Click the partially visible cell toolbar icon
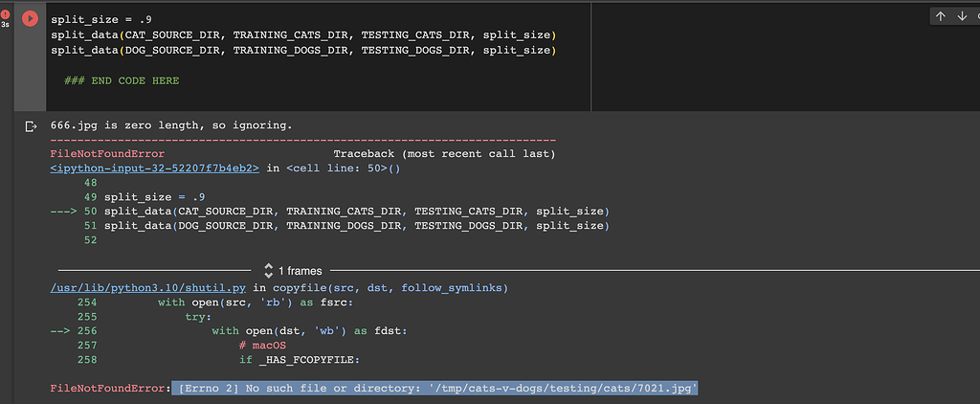 coord(976,16)
